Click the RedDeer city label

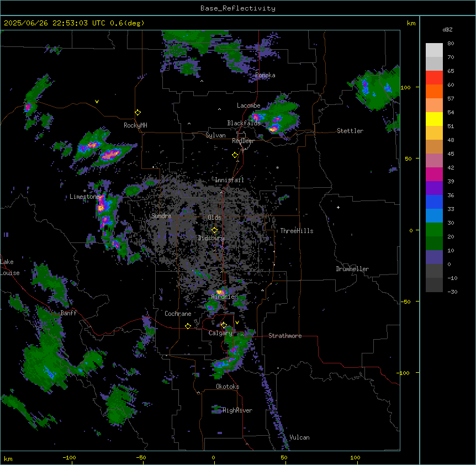(x=243, y=141)
